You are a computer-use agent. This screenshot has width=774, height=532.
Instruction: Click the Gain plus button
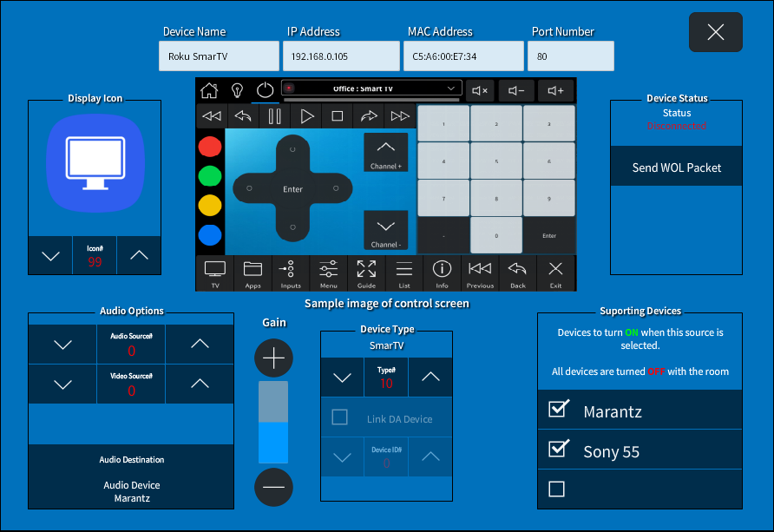coord(273,358)
